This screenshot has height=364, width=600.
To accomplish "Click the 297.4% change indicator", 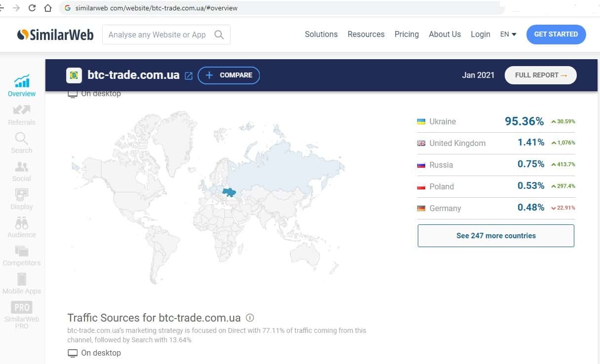I will click(x=563, y=186).
